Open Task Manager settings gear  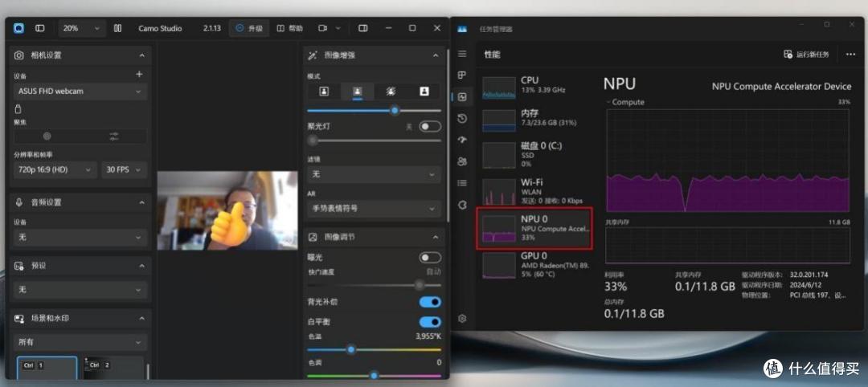pyautogui.click(x=462, y=319)
